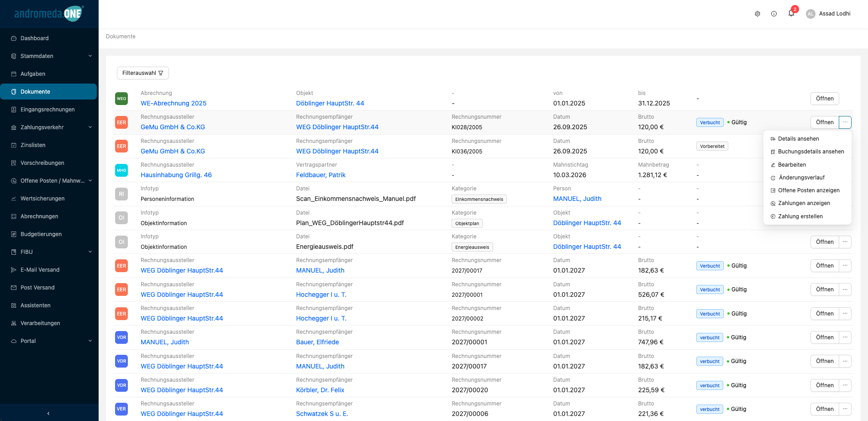This screenshot has width=868, height=421.
Task: Click the OI badge of Energieausweis.pdf row
Action: coord(121,242)
